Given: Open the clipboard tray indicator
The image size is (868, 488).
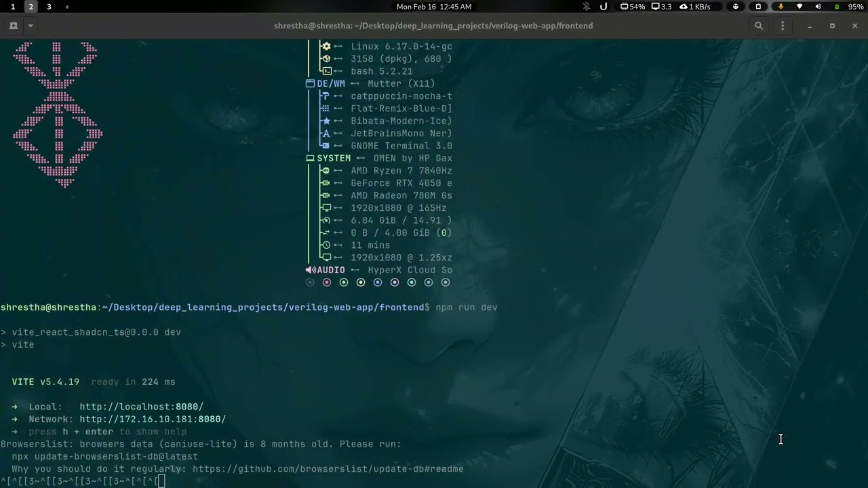Looking at the screenshot, I should click(758, 7).
